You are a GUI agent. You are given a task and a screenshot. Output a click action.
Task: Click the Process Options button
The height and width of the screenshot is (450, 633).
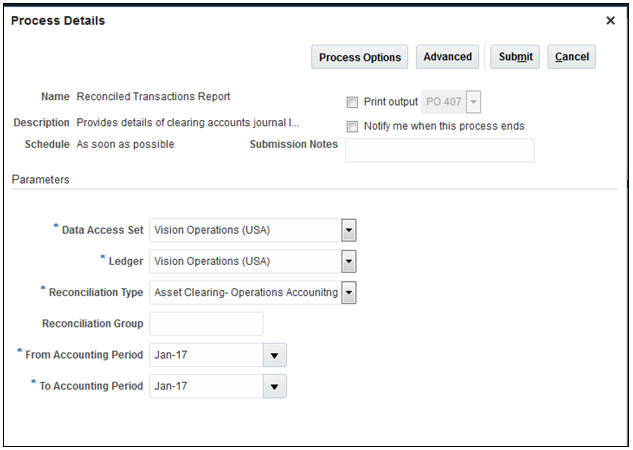[x=360, y=57]
